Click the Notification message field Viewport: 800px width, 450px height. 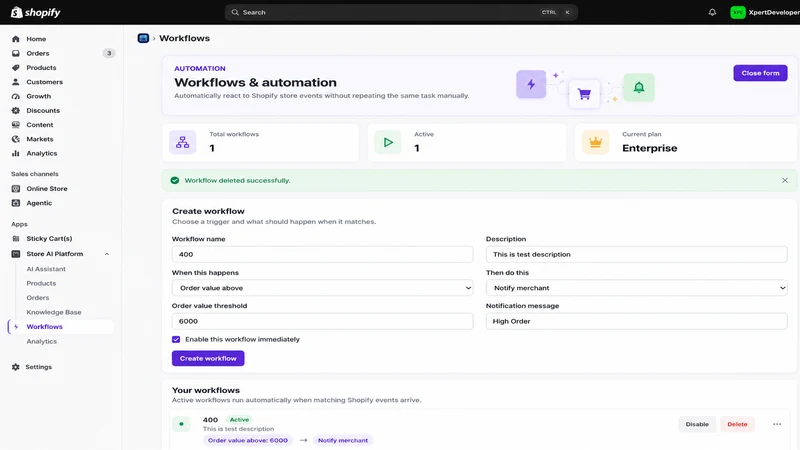(x=636, y=321)
